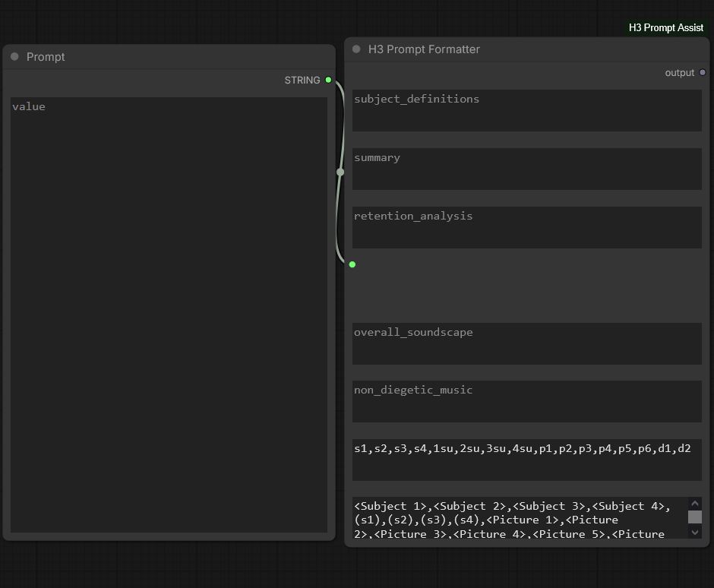Click the subject_definitions text field
The image size is (714, 588).
pyautogui.click(x=527, y=111)
